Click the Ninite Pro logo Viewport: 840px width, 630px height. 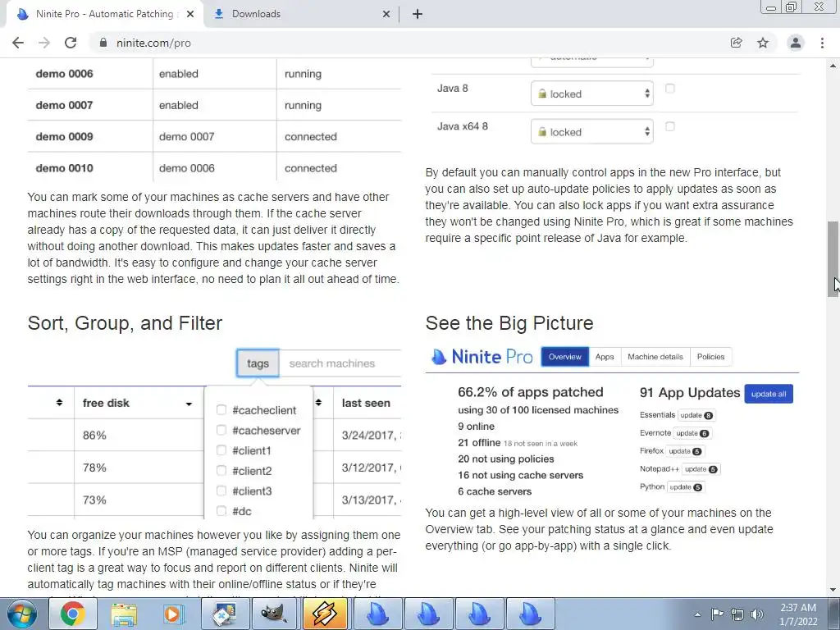point(482,357)
